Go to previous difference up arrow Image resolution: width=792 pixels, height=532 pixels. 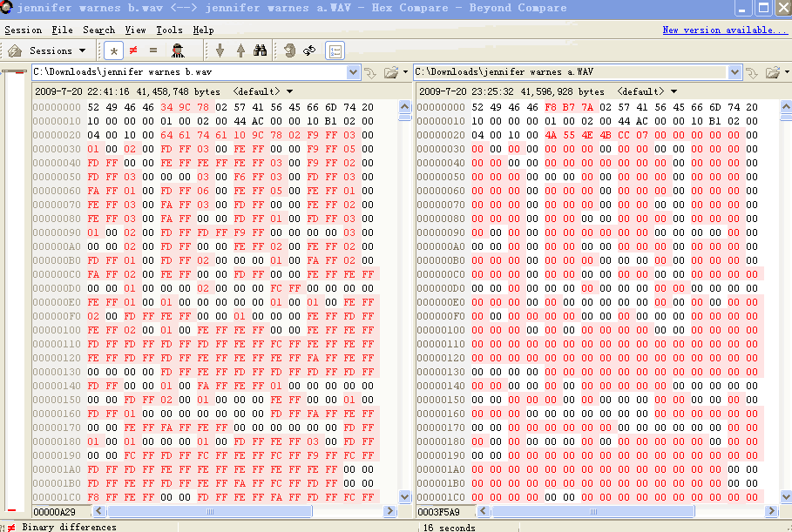click(240, 51)
